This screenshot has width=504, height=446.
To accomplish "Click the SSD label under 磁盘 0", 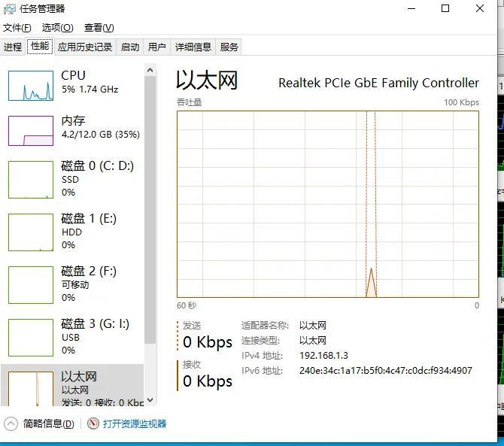I will (70, 180).
